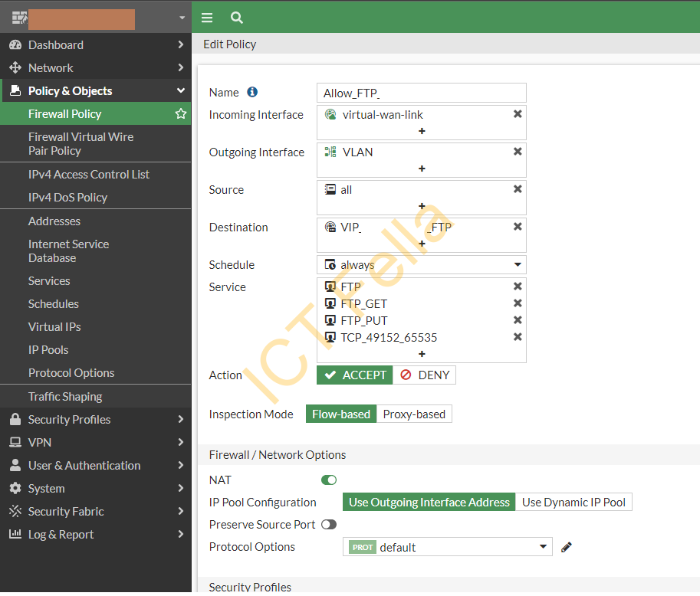
Task: Expand User & Authentication menu
Action: click(181, 465)
